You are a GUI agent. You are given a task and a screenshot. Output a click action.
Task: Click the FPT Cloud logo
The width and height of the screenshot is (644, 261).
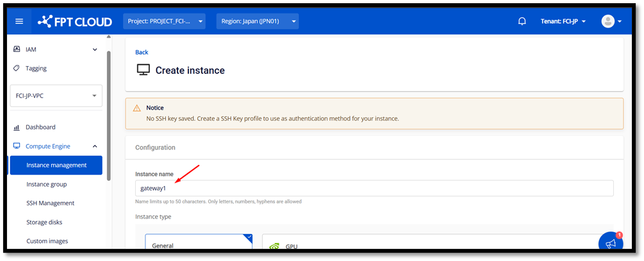(x=74, y=22)
